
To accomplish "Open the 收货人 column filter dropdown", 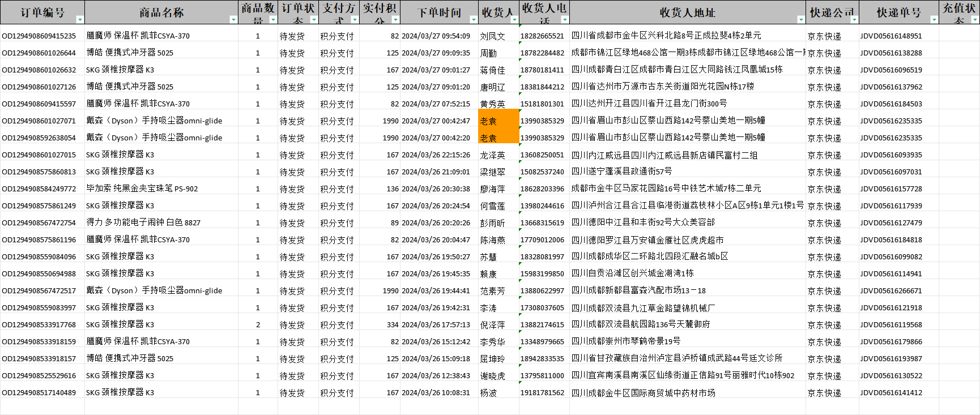I will 514,20.
